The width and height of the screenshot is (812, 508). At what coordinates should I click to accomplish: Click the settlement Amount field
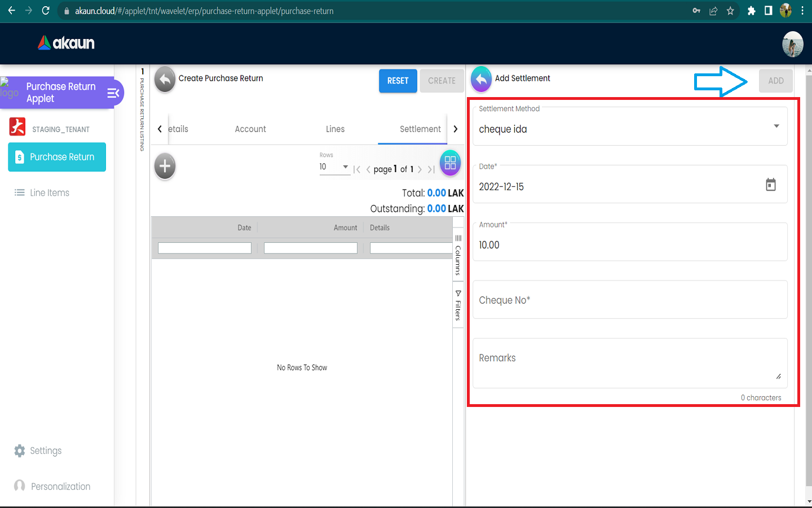(x=630, y=242)
